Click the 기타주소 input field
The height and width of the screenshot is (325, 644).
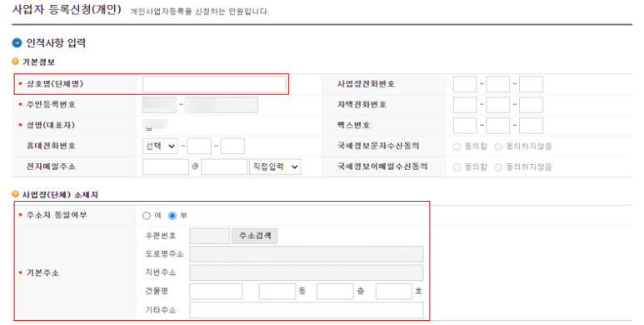pos(307,310)
